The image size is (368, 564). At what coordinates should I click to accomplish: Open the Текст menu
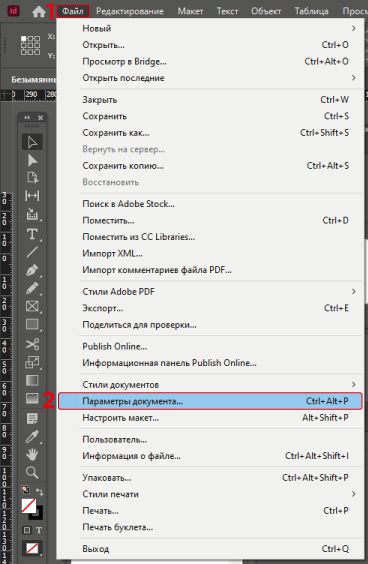(227, 11)
